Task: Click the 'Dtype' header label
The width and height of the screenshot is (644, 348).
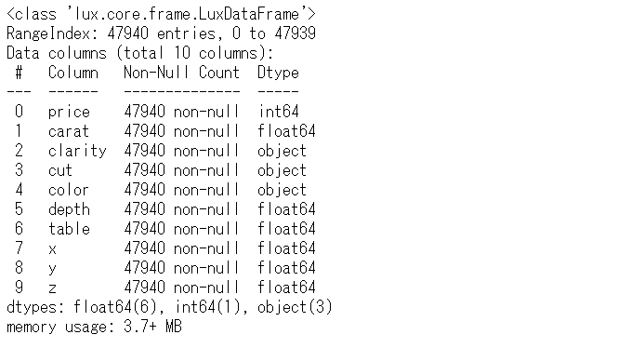Action: (278, 73)
